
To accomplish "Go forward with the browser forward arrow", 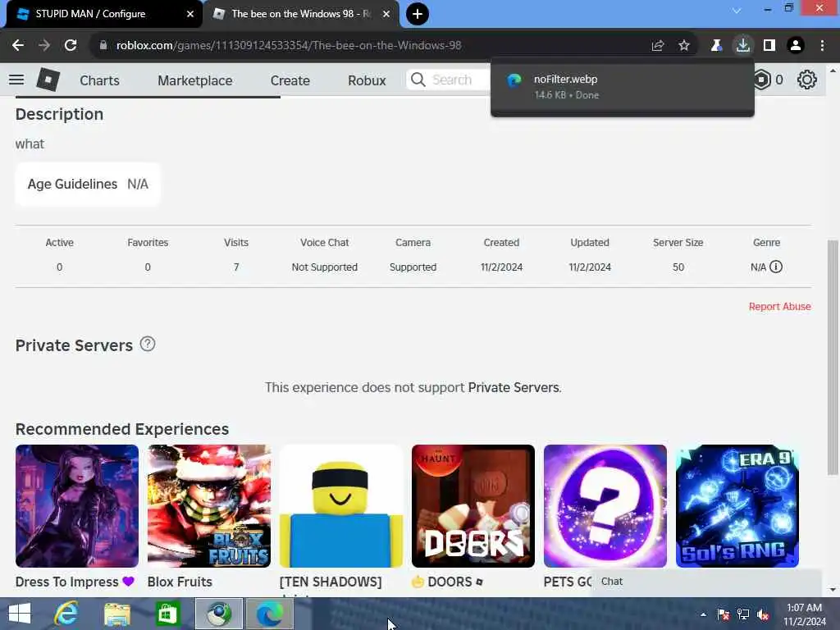I will (44, 46).
